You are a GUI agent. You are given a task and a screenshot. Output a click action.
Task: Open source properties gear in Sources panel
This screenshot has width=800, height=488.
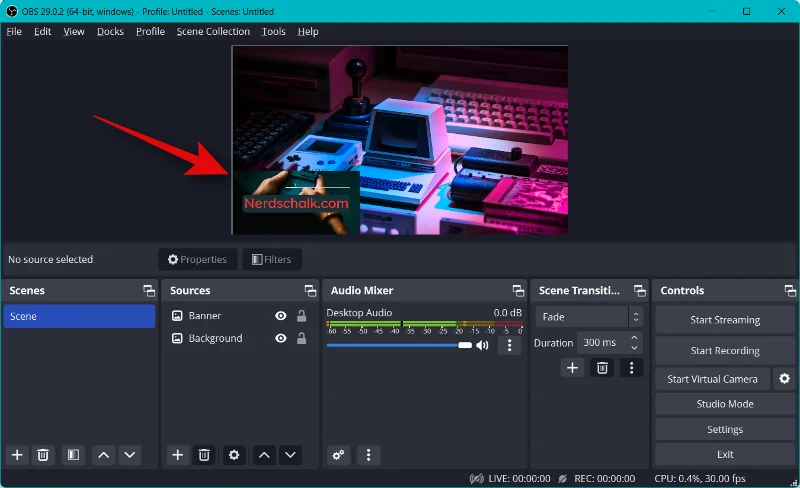[234, 455]
